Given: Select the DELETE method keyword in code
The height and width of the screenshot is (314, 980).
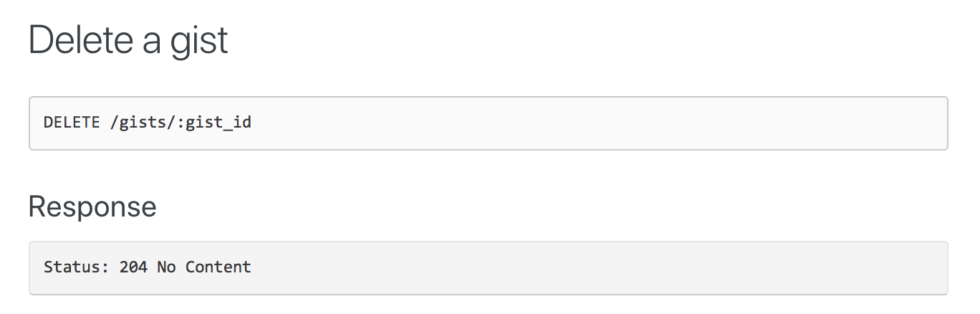Looking at the screenshot, I should 72,123.
